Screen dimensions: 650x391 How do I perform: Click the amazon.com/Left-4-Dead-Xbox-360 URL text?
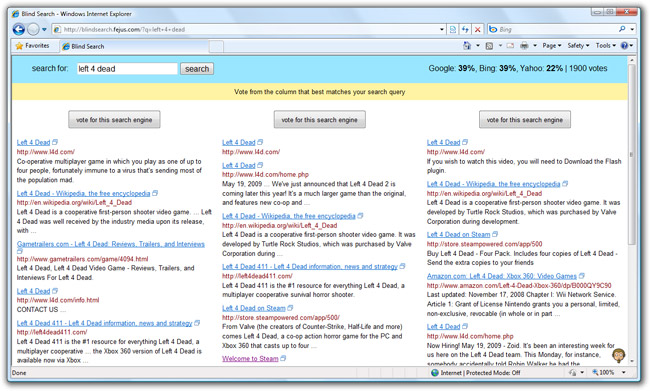pos(519,285)
